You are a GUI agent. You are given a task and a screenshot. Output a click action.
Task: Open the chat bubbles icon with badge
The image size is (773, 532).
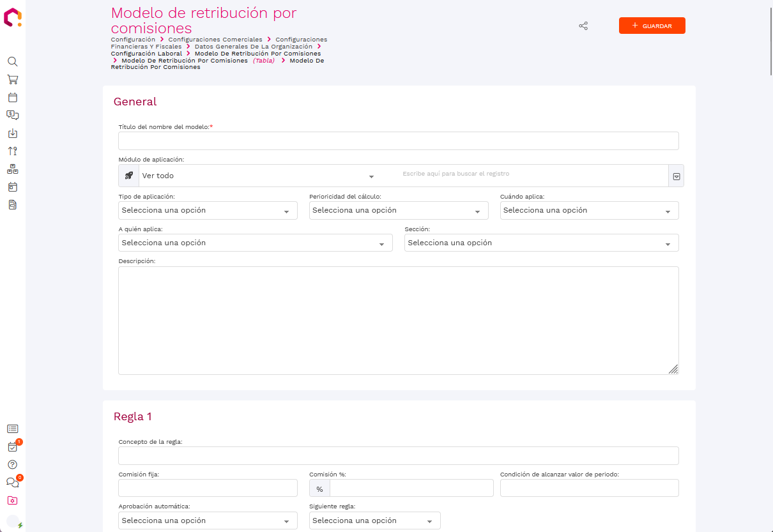12,483
